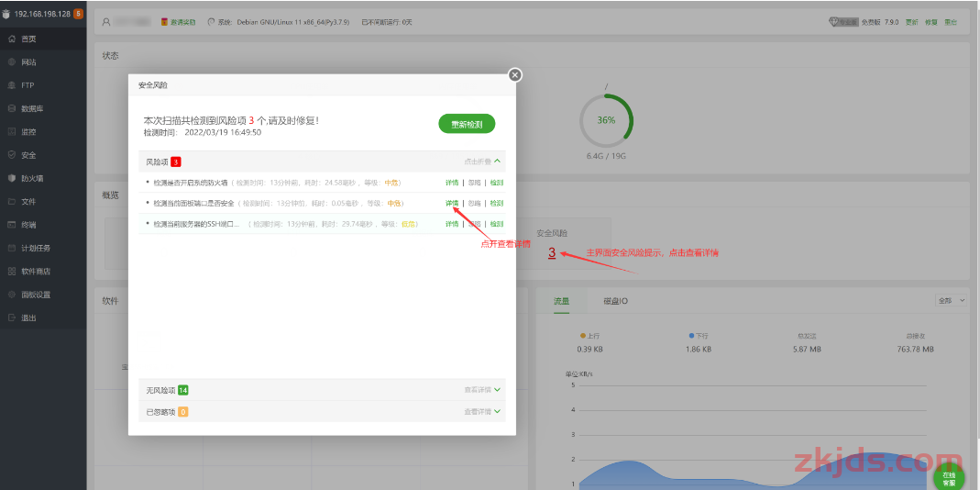The width and height of the screenshot is (980, 490).
Task: Click the diamond 专业版 icon
Action: tap(833, 22)
